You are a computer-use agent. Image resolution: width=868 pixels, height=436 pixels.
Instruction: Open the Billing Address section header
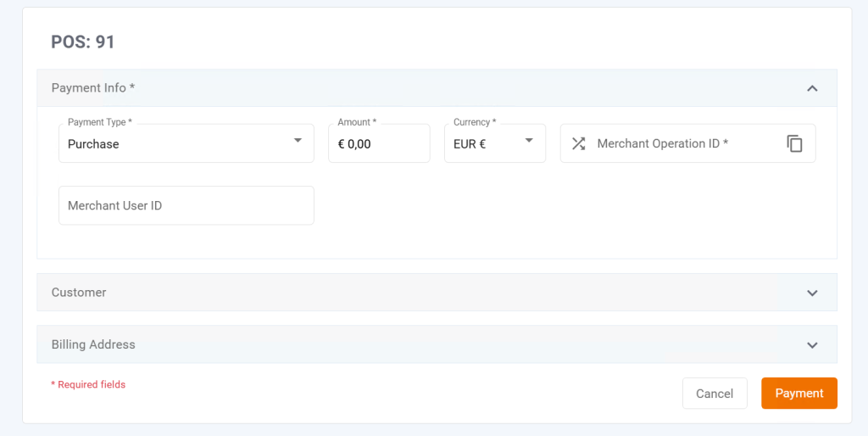click(93, 345)
